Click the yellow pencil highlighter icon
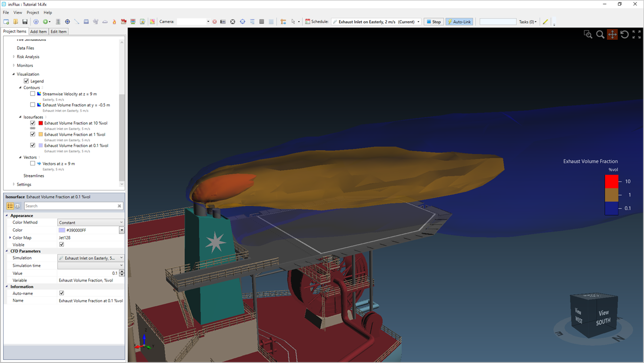Image resolution: width=644 pixels, height=363 pixels. (546, 22)
